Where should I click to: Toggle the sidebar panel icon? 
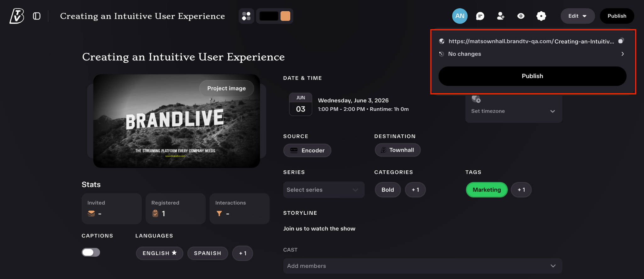point(37,16)
